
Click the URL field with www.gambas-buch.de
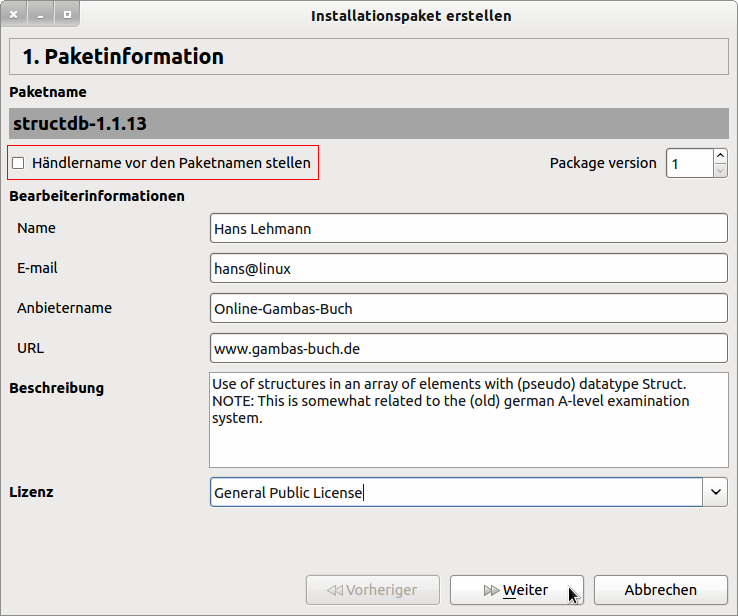pyautogui.click(x=468, y=348)
